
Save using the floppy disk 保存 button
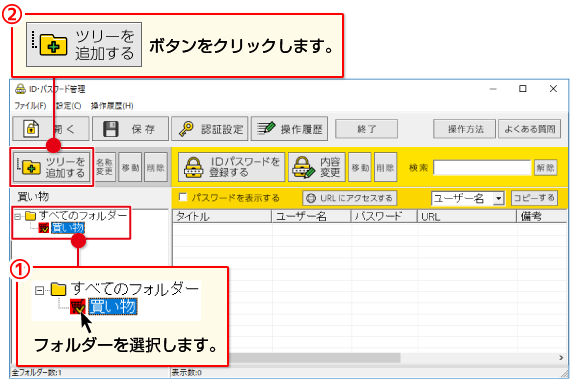click(130, 129)
